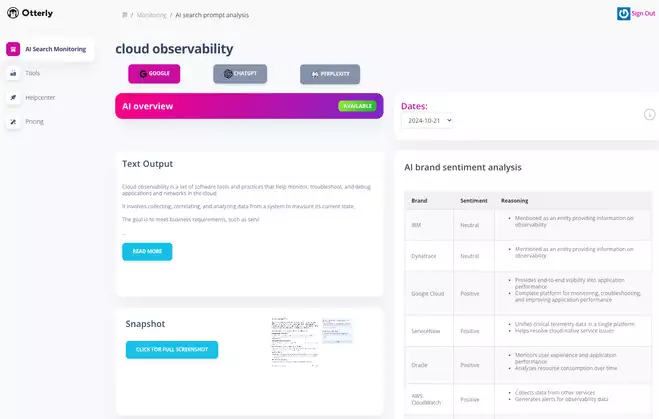
Task: Click the Google Cloud brand cell
Action: (x=429, y=293)
